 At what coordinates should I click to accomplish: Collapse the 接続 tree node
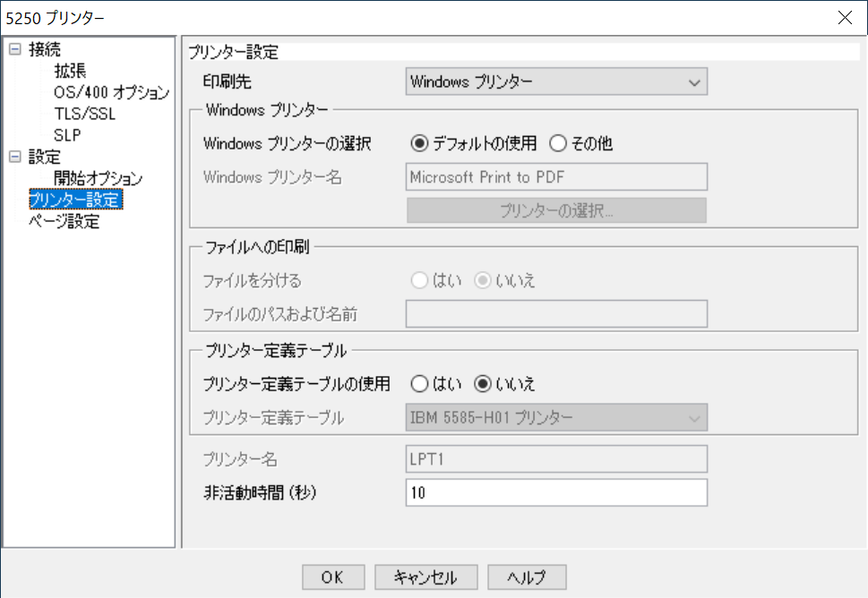click(x=15, y=49)
